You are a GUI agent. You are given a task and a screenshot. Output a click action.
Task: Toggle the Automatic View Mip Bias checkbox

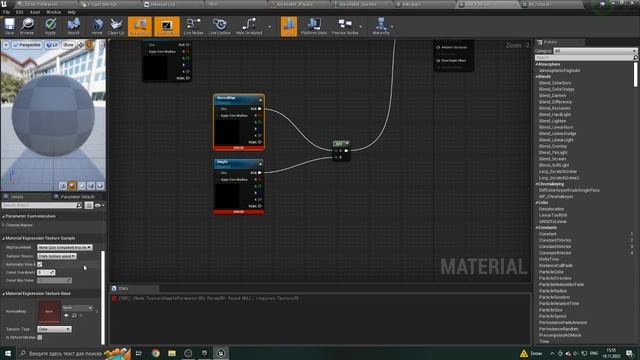[x=40, y=264]
